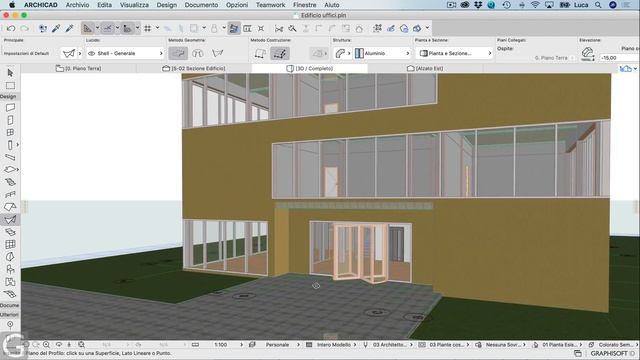640x360 pixels.
Task: Open the Design menu
Action: click(x=167, y=5)
